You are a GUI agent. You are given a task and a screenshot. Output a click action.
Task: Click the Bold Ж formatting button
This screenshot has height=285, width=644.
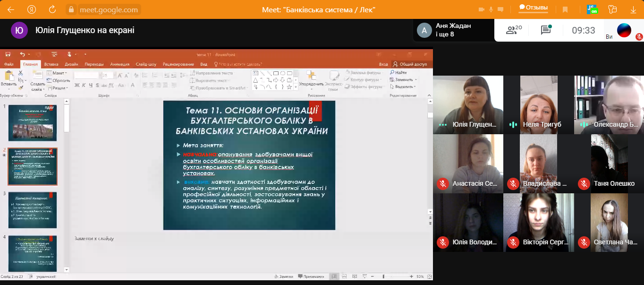coord(77,85)
